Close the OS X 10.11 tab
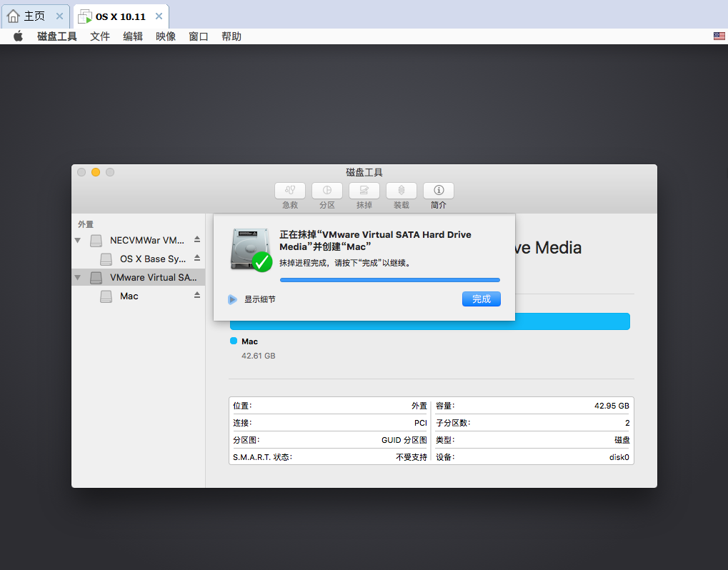The height and width of the screenshot is (570, 728). [x=159, y=16]
